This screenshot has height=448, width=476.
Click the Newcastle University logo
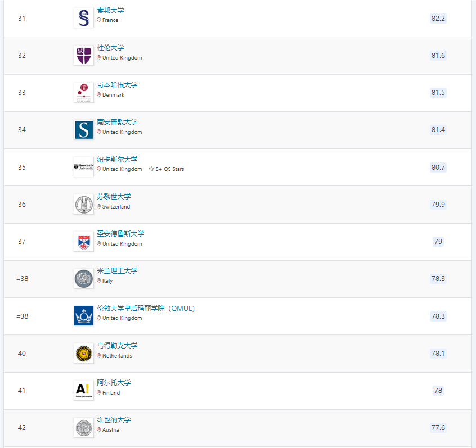83,167
